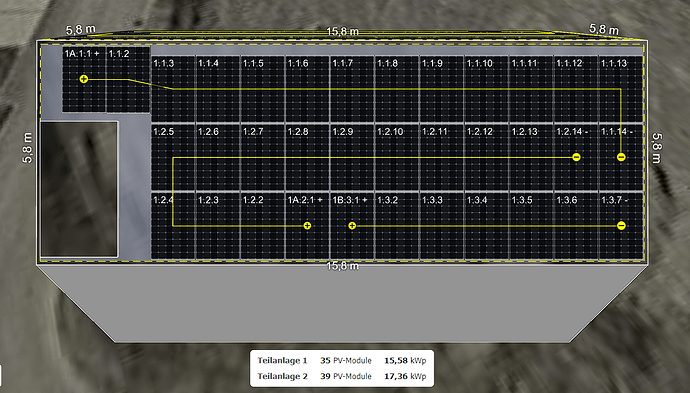Screen dimensions: 690x393
Task: Select PV module labeled 1:1.8
Action: click(397, 89)
